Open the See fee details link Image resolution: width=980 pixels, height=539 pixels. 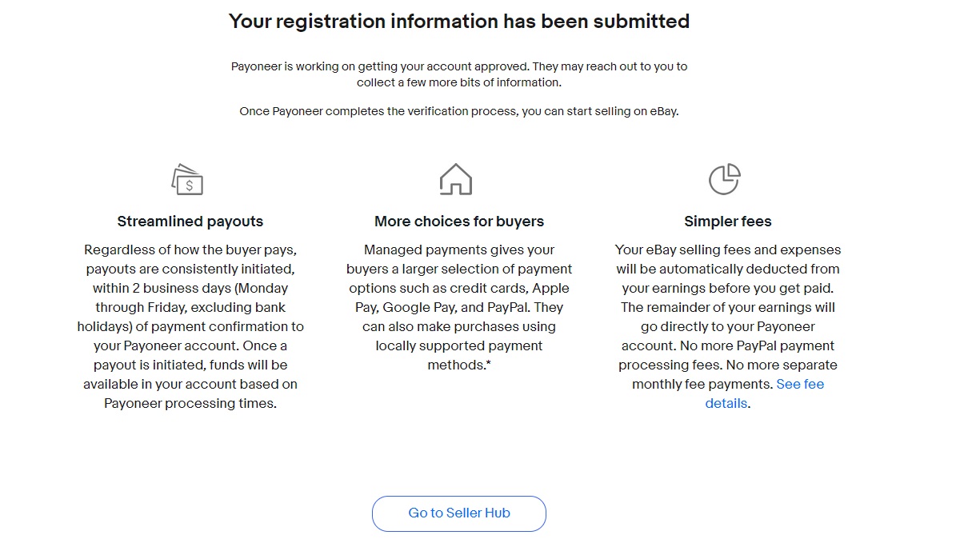click(x=765, y=393)
